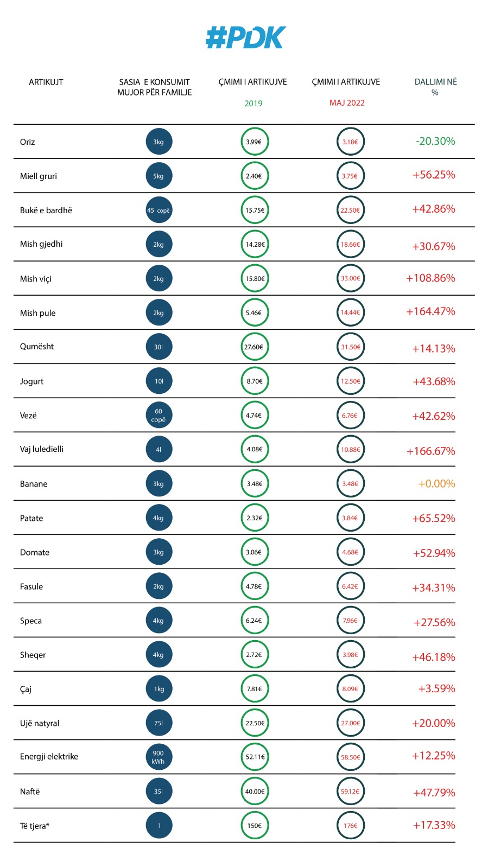The width and height of the screenshot is (488, 868).
Task: Click the Sheqer row label
Action: coord(33,655)
